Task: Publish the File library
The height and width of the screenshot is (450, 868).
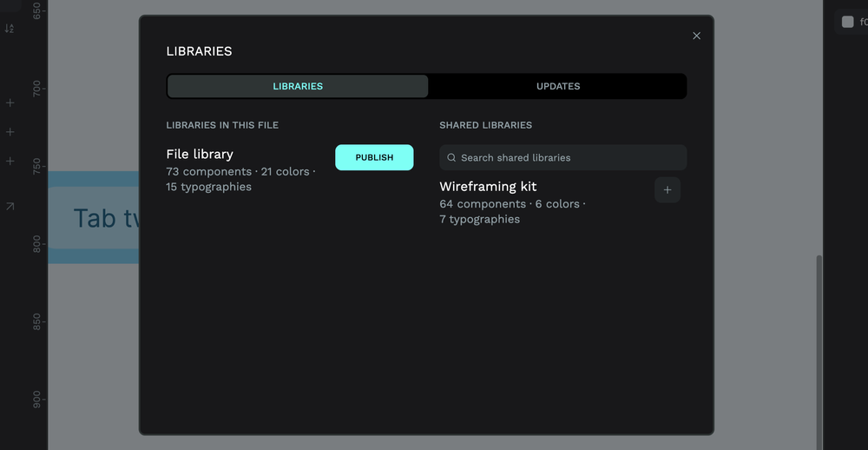Action: click(x=374, y=157)
